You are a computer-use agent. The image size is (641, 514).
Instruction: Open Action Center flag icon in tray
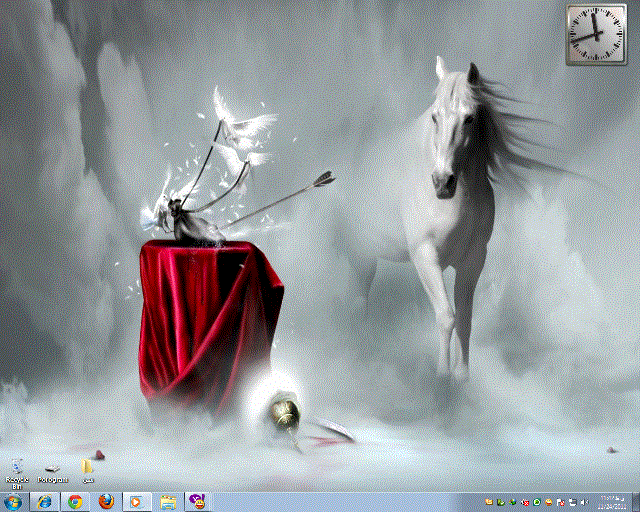561,502
